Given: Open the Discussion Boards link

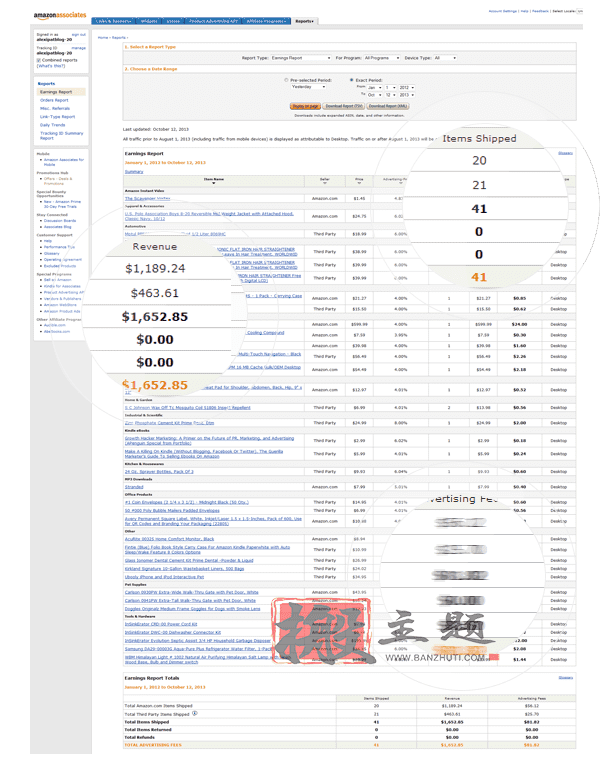Looking at the screenshot, I should coord(60,220).
